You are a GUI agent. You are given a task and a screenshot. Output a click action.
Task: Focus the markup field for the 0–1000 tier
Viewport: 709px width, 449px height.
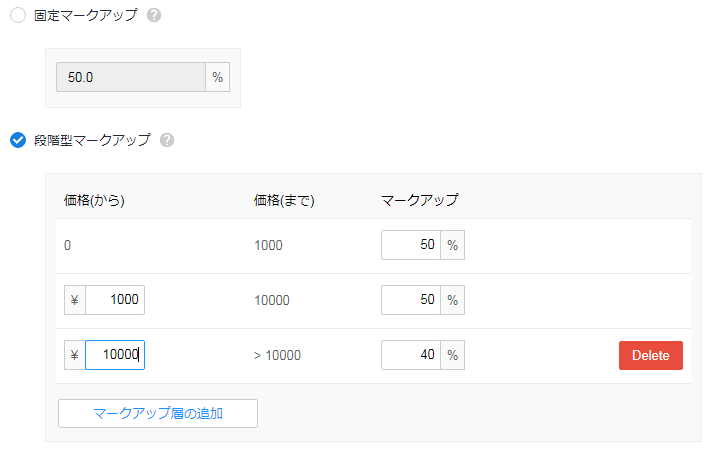(x=411, y=245)
